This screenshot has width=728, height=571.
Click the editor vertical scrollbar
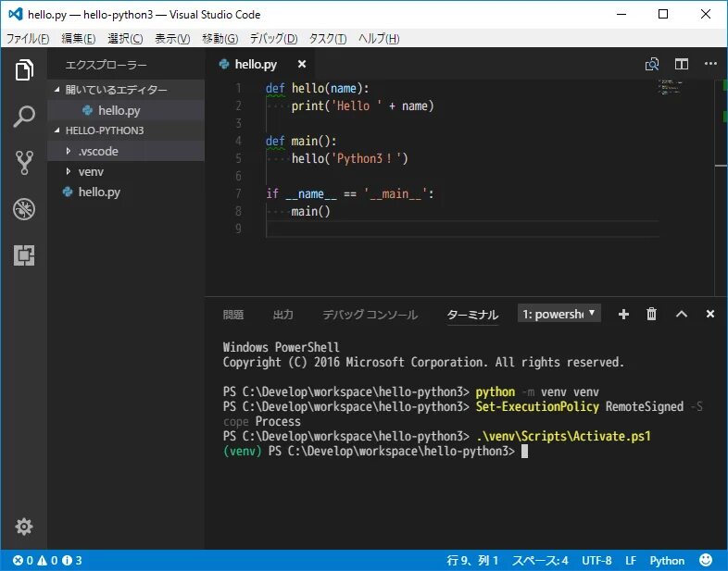(x=721, y=187)
